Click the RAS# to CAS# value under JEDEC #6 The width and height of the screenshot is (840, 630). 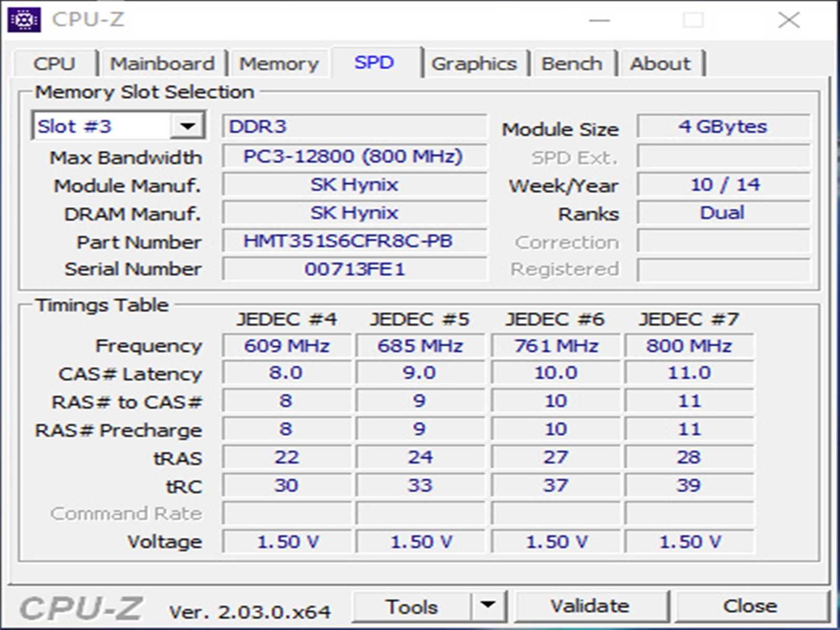[x=556, y=401]
